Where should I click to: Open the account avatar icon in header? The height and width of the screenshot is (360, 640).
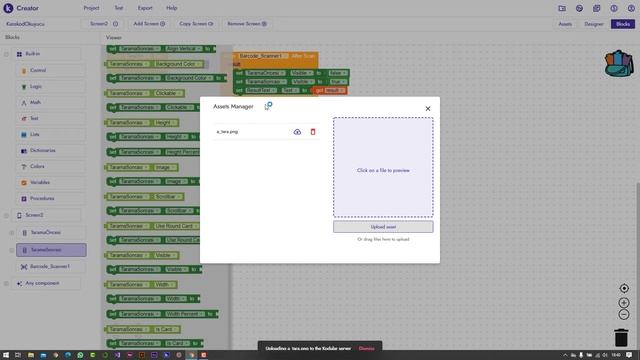click(x=631, y=8)
